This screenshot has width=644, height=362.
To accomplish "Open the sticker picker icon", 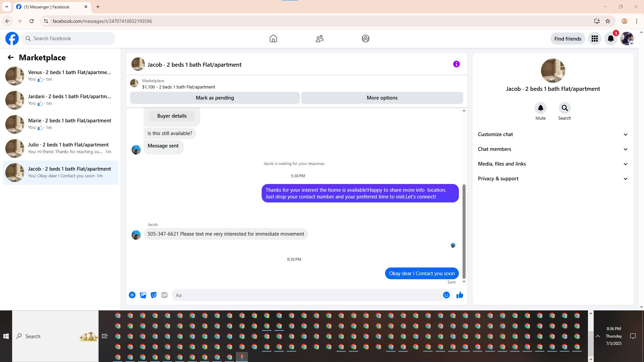I will (x=154, y=295).
